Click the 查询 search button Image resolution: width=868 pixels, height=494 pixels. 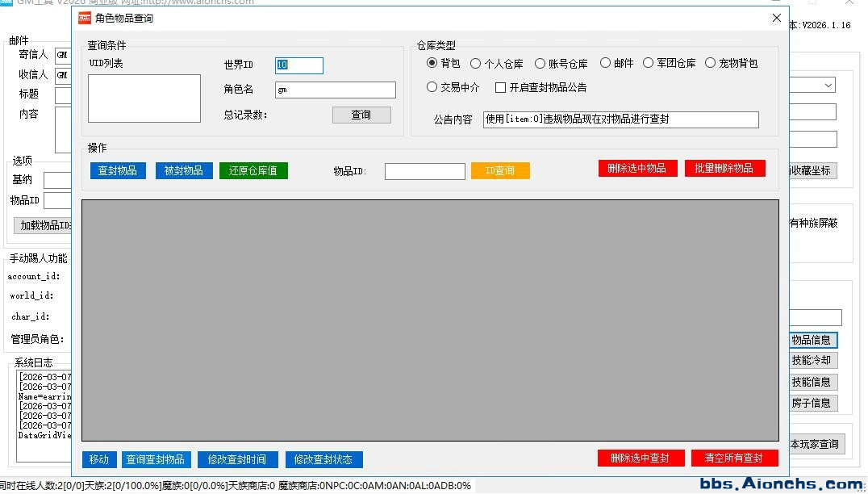[361, 115]
